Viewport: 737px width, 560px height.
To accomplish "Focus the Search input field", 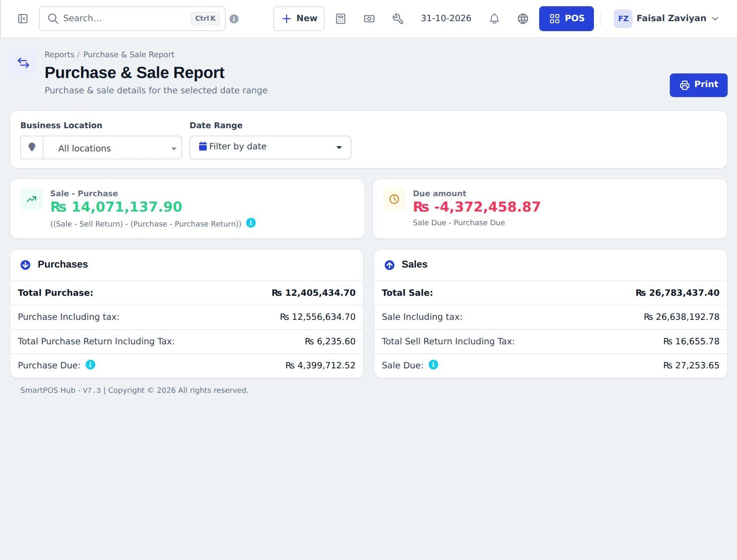I will pyautogui.click(x=132, y=19).
